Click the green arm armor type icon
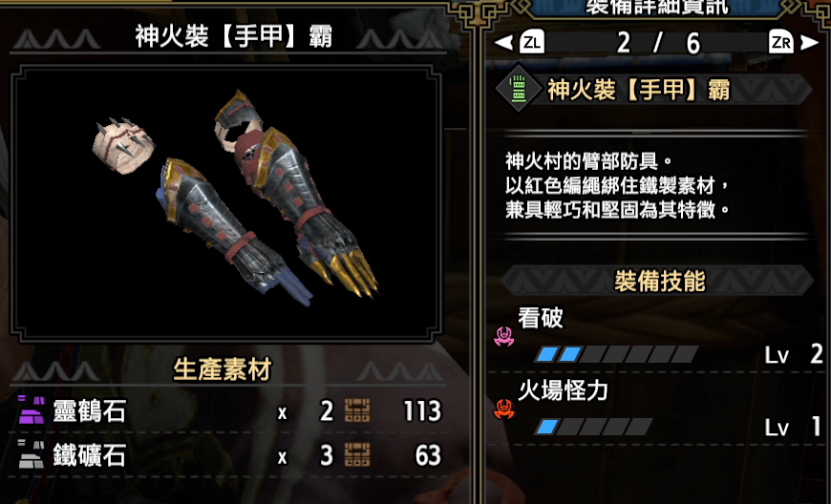 click(518, 89)
